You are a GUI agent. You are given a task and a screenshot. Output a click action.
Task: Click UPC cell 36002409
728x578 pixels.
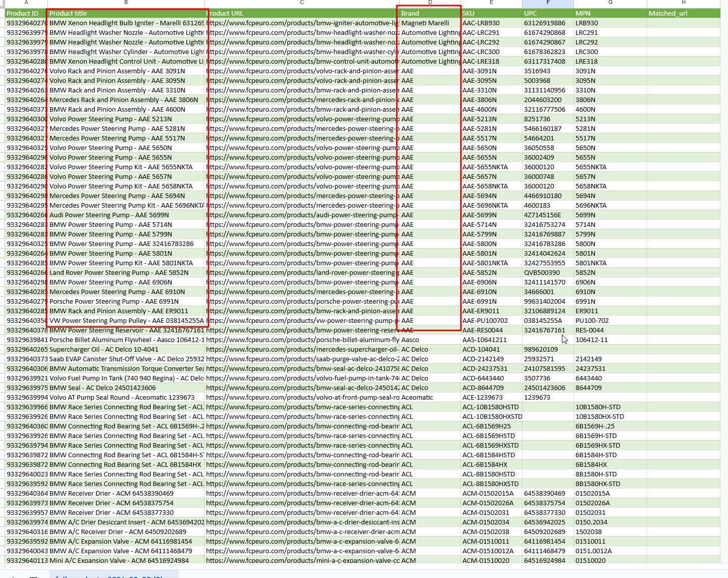tap(548, 157)
